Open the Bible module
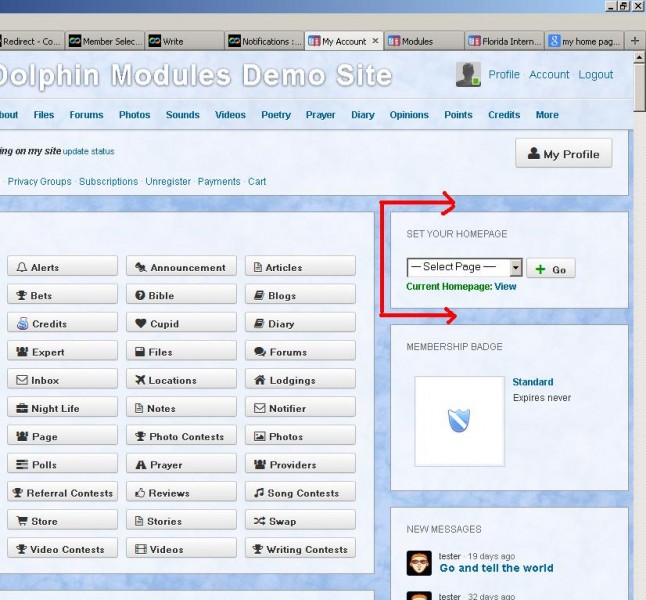The image size is (646, 600). [x=181, y=295]
